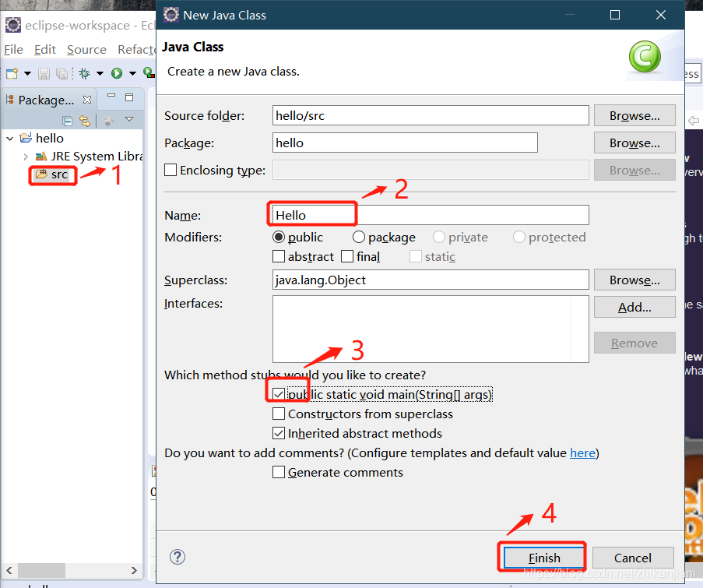Open the File menu in Eclipse
Screen dimensions: 703x588
pos(13,49)
